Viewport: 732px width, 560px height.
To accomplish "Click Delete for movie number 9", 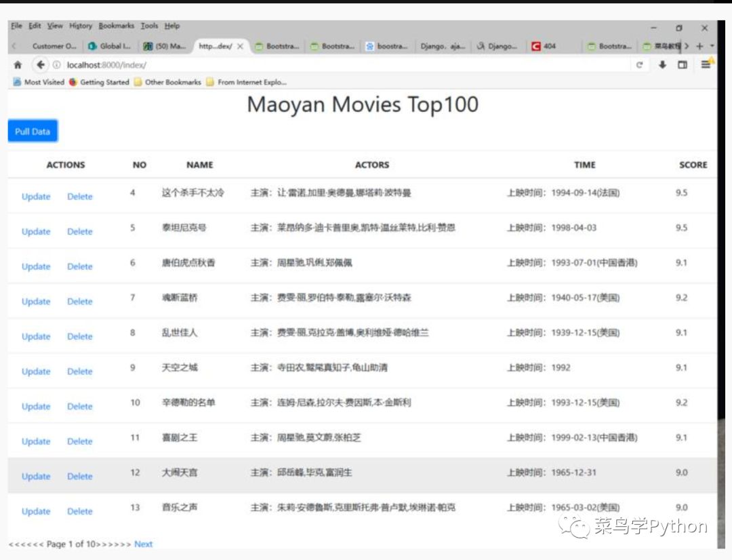I will tap(80, 372).
